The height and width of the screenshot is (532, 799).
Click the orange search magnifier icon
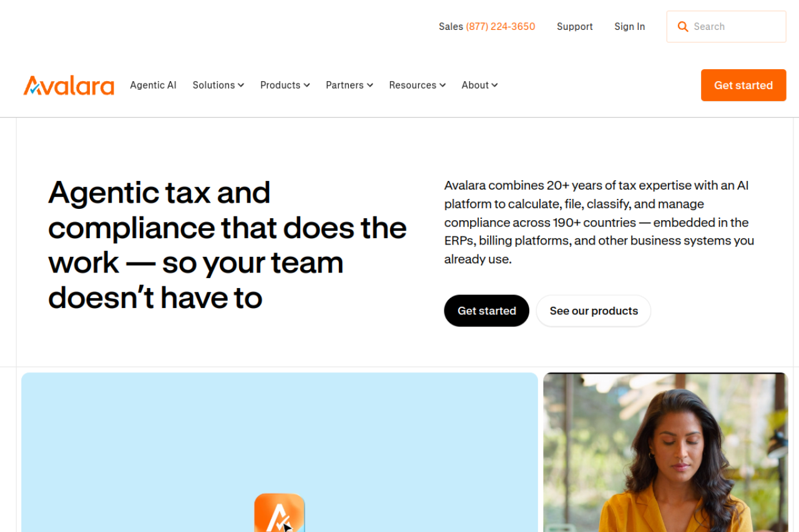683,27
